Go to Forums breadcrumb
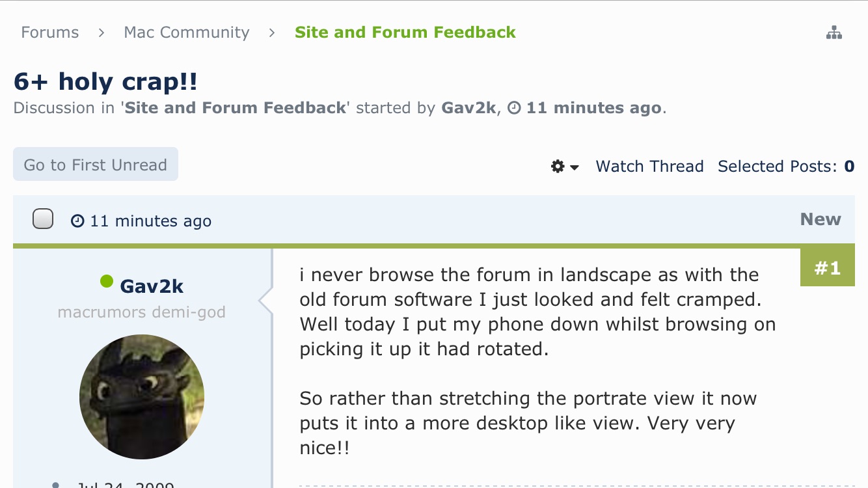Screen dimensions: 868x488 pos(50,33)
